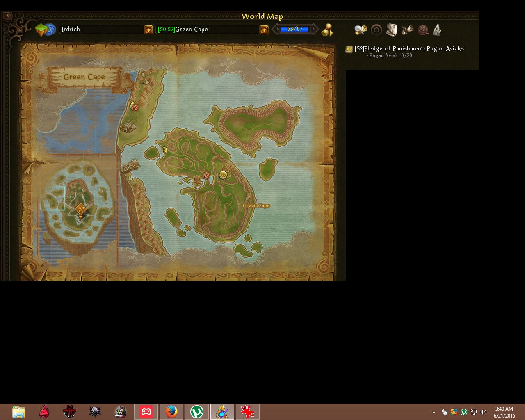Click the orange diamond marker on minimap
525x420 pixels.
(81, 210)
